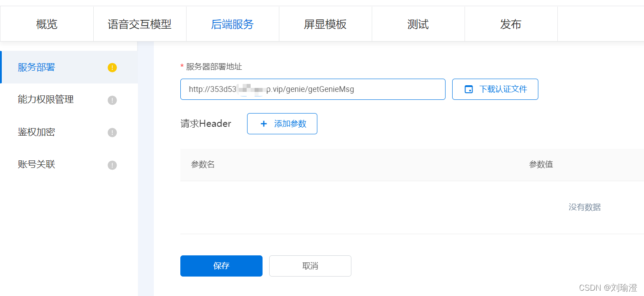Click the 取消 button
The width and height of the screenshot is (644, 296).
click(310, 266)
